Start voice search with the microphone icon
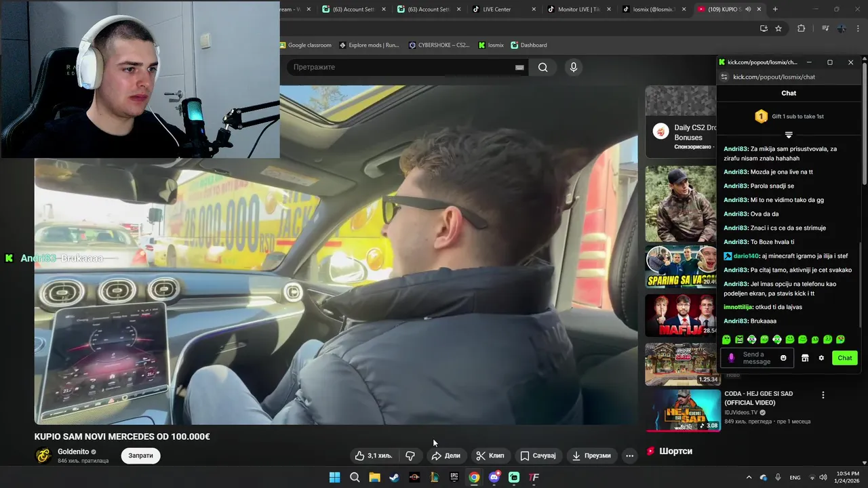 tap(574, 67)
